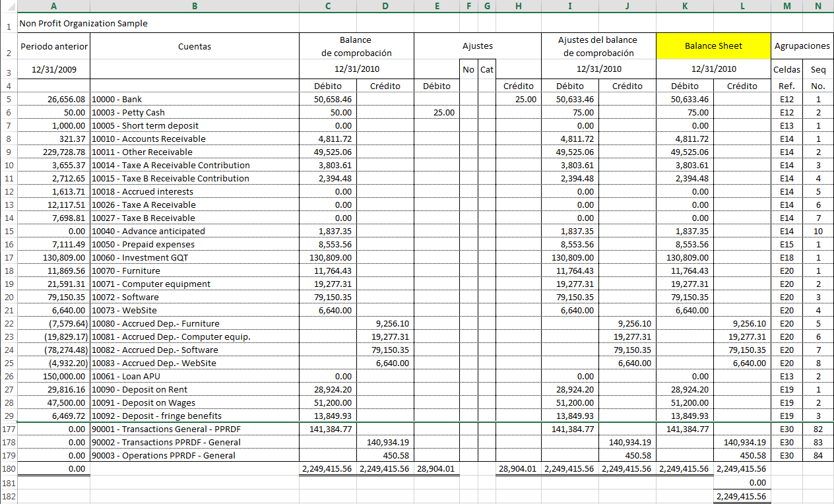Select '90001 - Transactions General - PPRDF' cell
Image resolution: width=834 pixels, height=504 pixels.
pos(194,429)
